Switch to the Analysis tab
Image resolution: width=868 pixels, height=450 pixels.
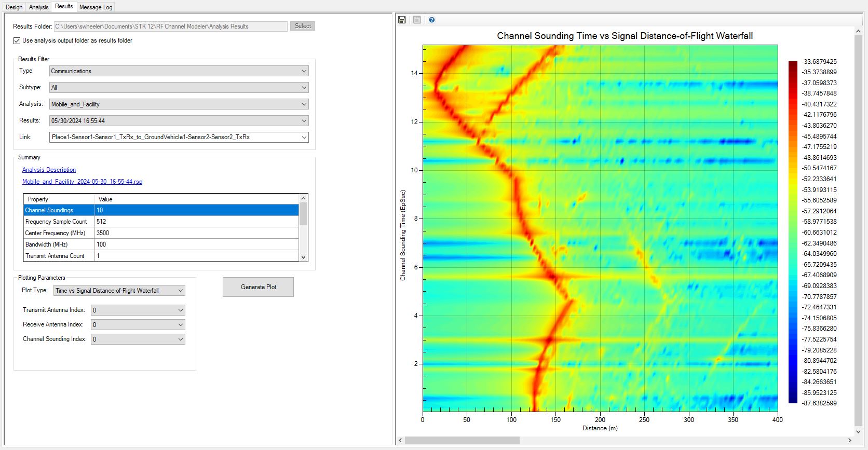coord(38,7)
